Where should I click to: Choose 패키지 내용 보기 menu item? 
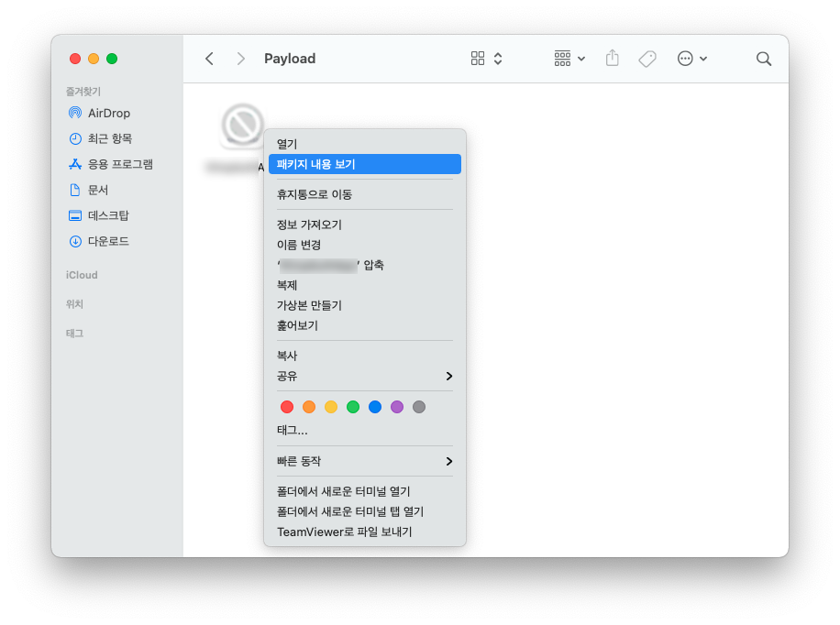click(365, 164)
